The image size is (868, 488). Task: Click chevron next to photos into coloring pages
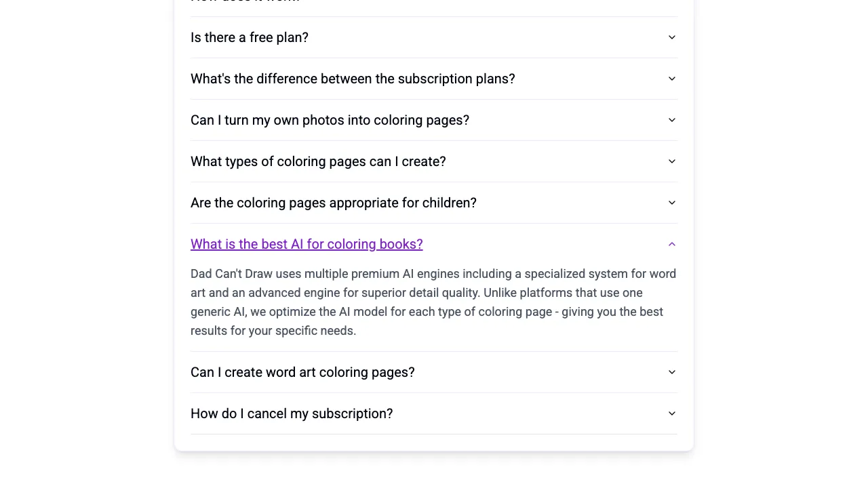pyautogui.click(x=671, y=120)
